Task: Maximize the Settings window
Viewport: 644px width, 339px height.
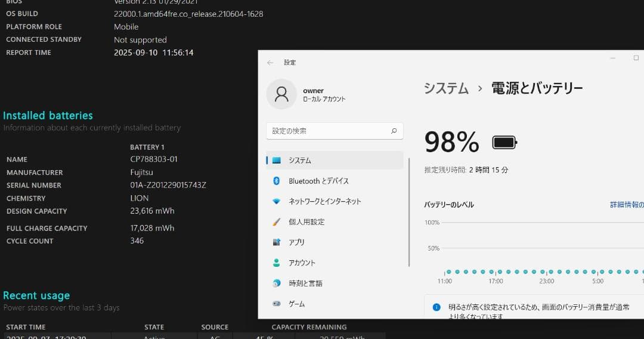Action: [636, 58]
